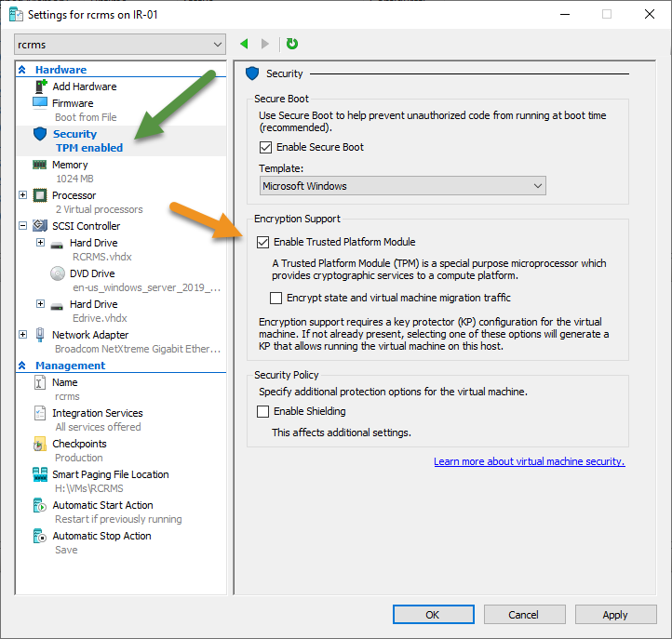
Task: Collapse the SCSI Controller tree node
Action: click(22, 226)
